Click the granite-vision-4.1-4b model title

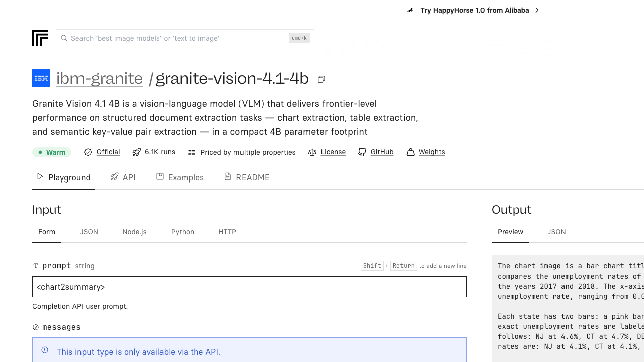[x=232, y=78]
